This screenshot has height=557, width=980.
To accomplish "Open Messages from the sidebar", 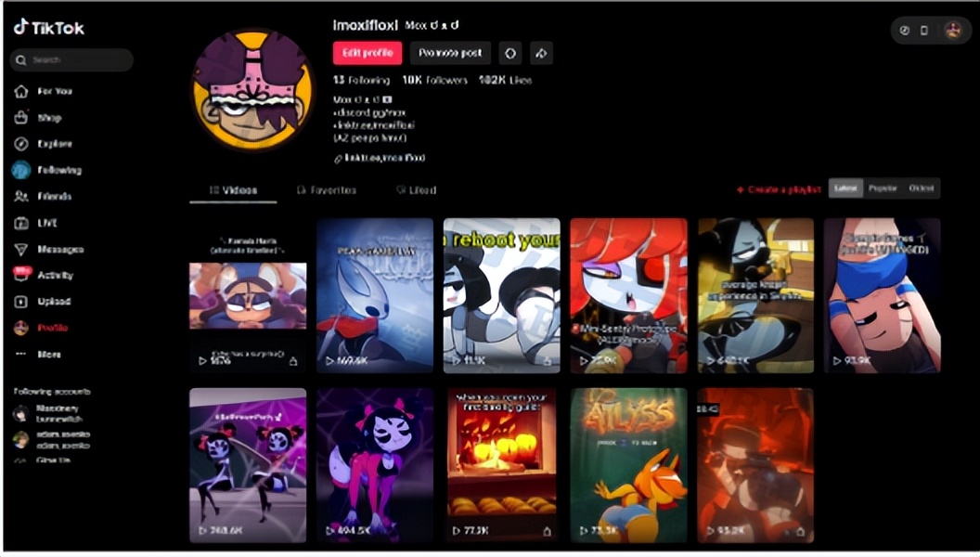I will 59,250.
